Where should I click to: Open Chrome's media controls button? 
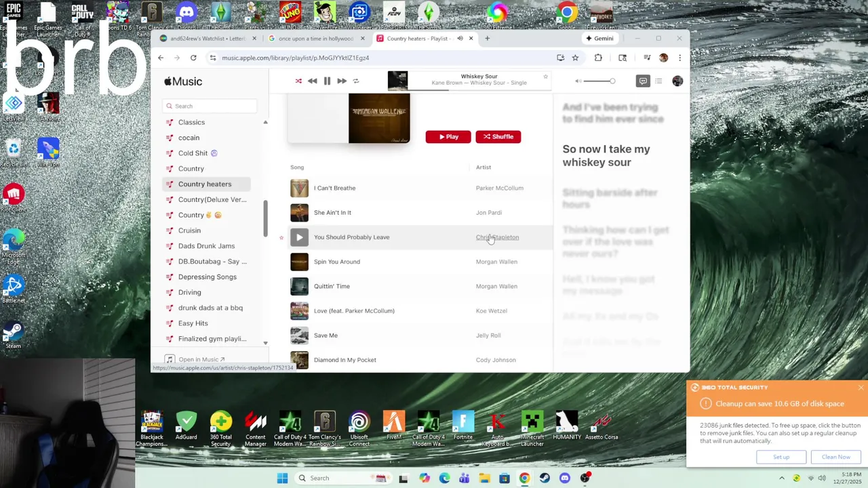point(647,58)
